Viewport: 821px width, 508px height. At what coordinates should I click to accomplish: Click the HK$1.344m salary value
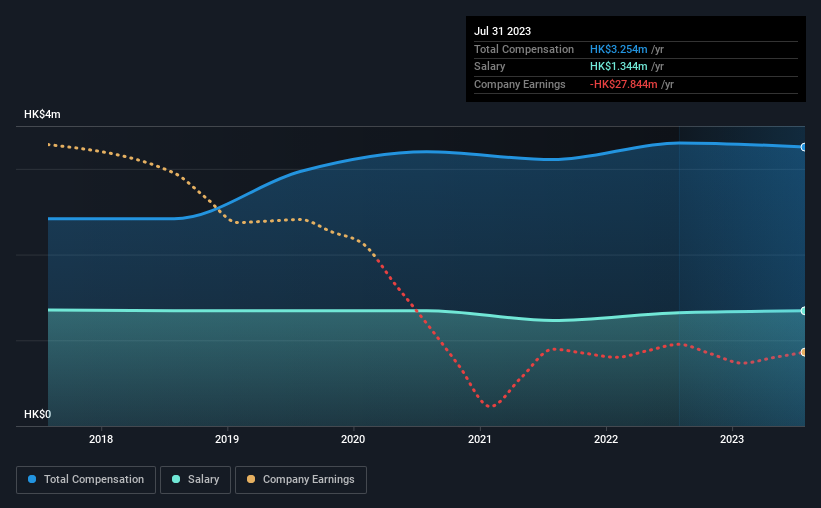618,67
